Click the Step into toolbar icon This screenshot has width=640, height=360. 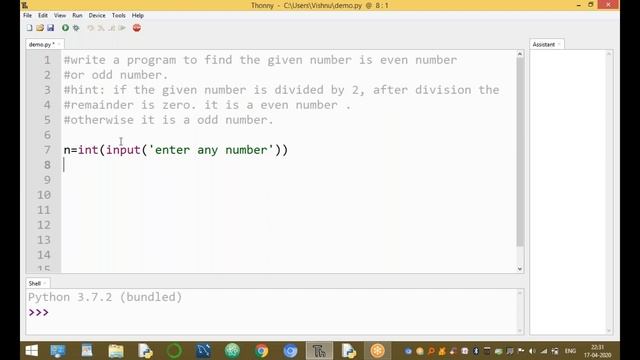point(101,28)
